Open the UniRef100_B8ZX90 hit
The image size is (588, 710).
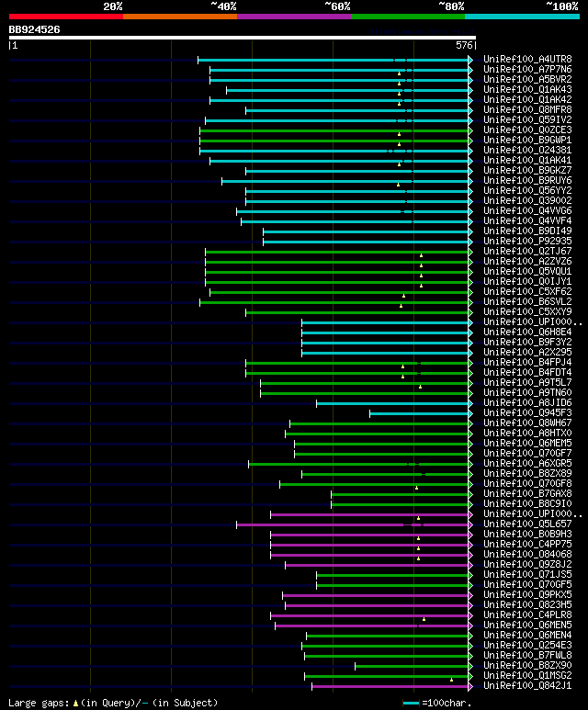(527, 665)
